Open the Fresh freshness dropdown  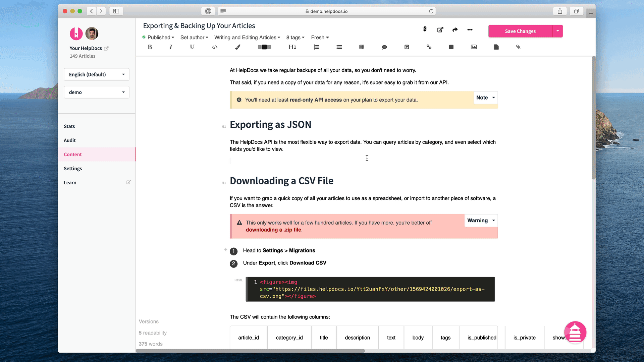click(x=320, y=38)
